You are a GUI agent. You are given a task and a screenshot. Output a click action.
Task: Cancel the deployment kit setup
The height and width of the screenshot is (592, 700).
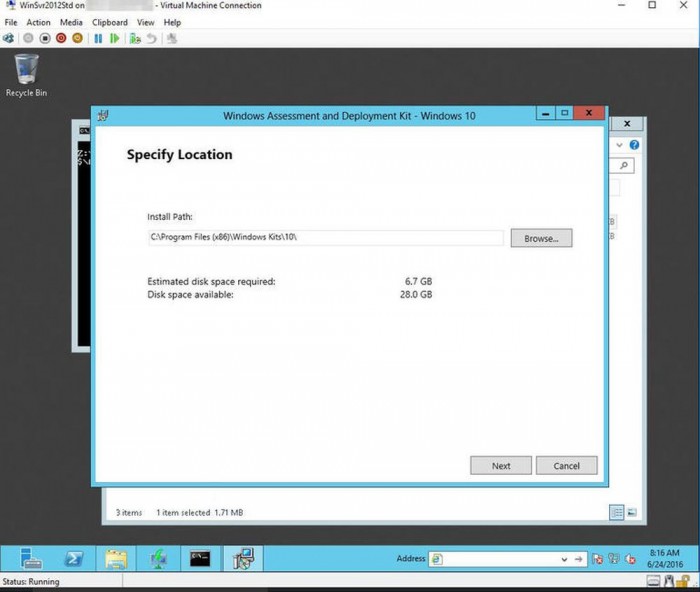pyautogui.click(x=566, y=465)
